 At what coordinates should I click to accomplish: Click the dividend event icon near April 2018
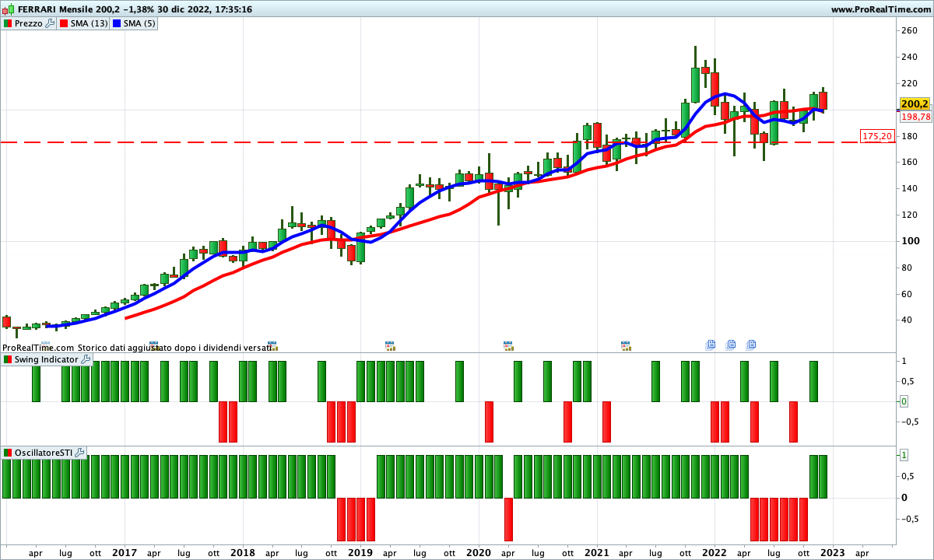(272, 345)
